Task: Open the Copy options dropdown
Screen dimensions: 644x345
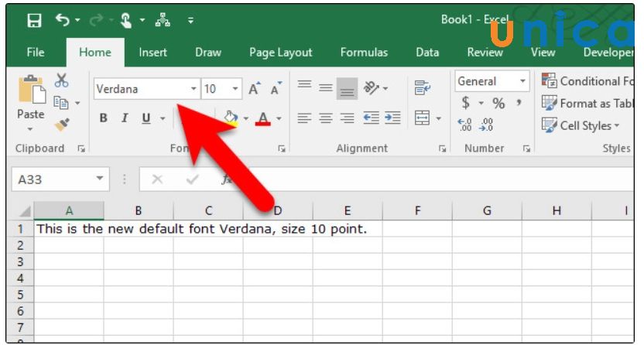Action: pyautogui.click(x=77, y=103)
